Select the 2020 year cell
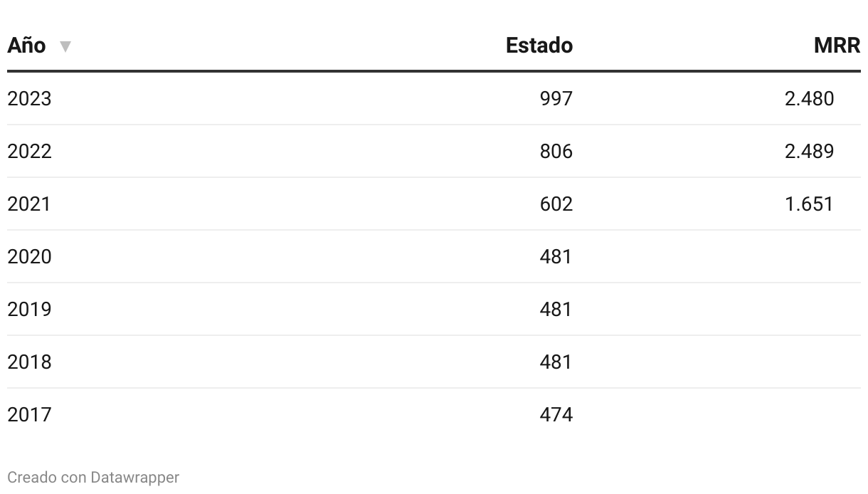Screen dimensions: 868x494 click(29, 256)
